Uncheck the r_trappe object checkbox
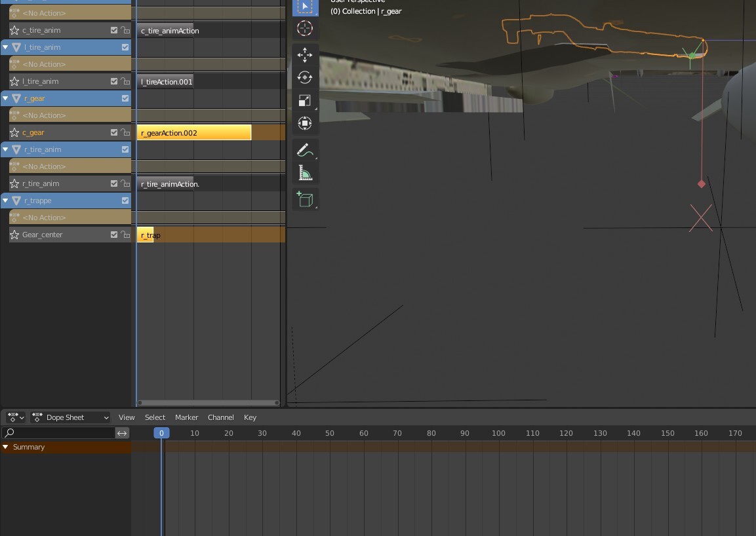The height and width of the screenshot is (536, 756). [x=125, y=201]
